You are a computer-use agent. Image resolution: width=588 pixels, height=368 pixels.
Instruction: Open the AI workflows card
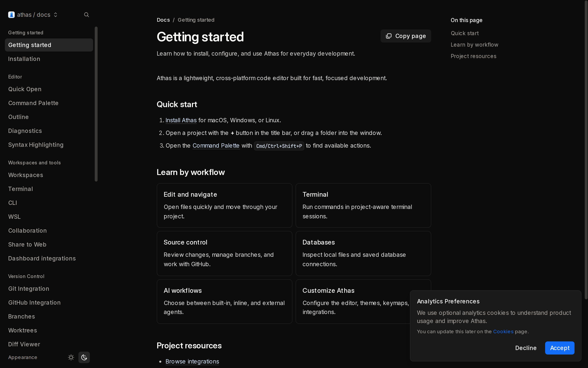(225, 302)
